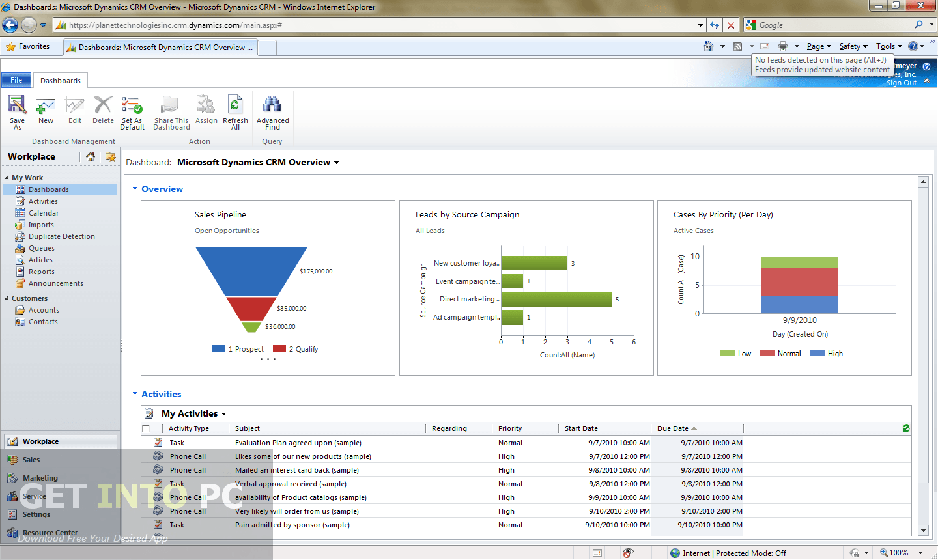Viewport: 938px width, 560px height.
Task: Open Favorites star button
Action: coord(27,46)
